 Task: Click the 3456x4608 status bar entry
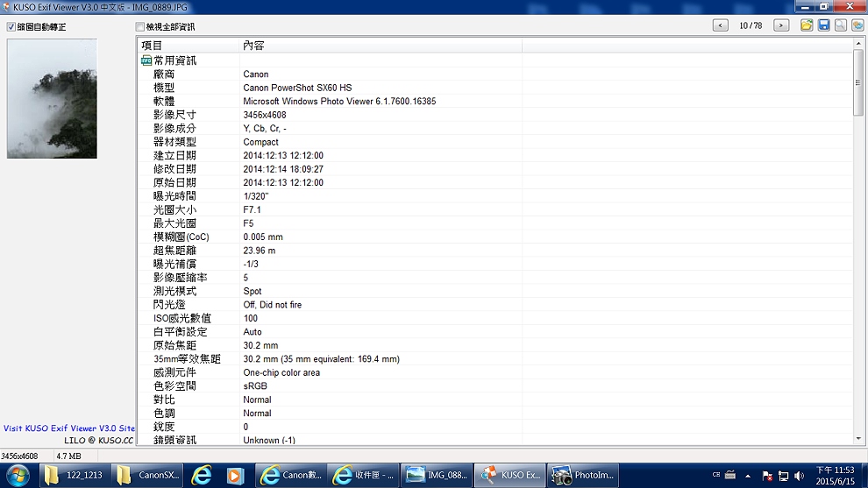click(x=19, y=456)
